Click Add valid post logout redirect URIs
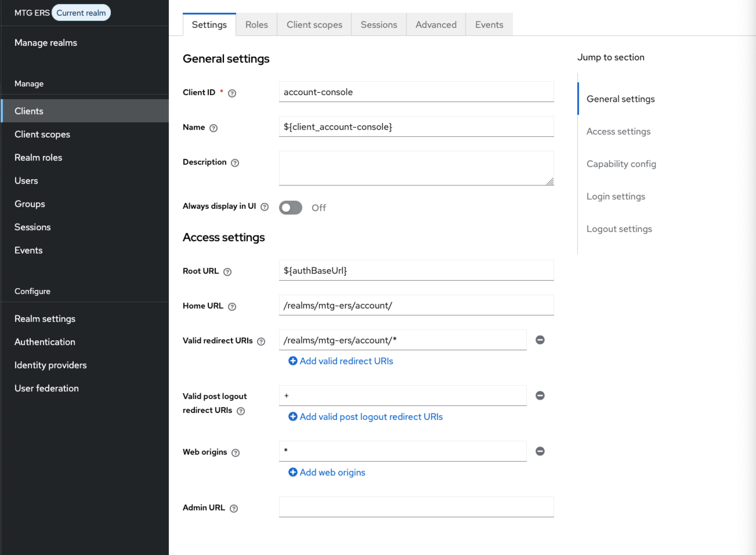Image resolution: width=756 pixels, height=555 pixels. pos(371,417)
